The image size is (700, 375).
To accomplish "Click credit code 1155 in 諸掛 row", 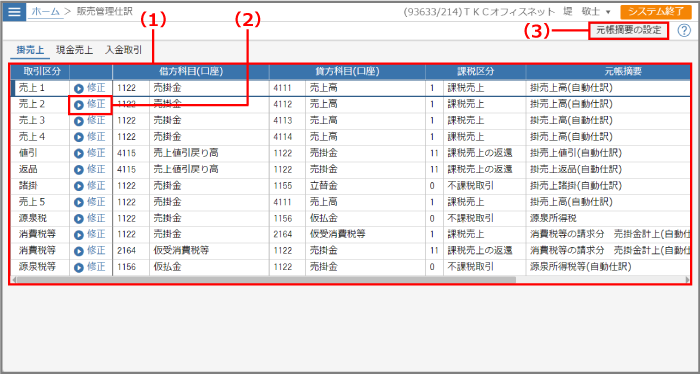I will pos(283,185).
